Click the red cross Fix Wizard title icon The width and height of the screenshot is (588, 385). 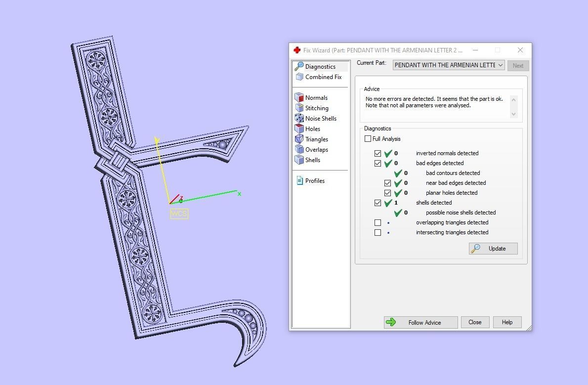(x=297, y=50)
